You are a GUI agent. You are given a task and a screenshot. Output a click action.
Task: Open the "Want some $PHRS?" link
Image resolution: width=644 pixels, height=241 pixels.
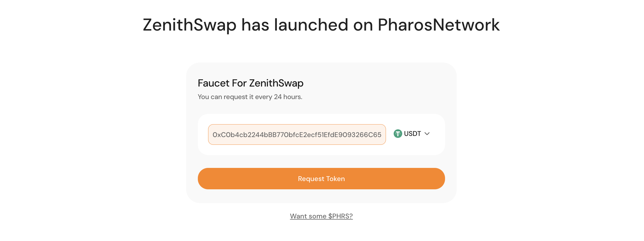321,216
